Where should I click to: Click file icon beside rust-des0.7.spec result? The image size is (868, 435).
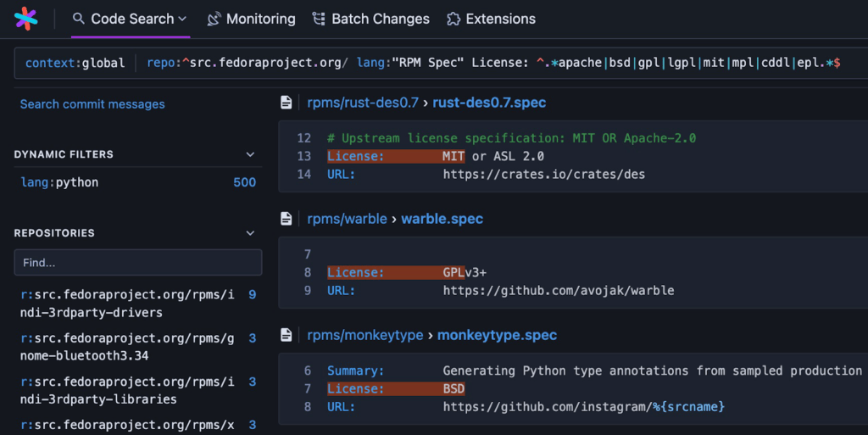pyautogui.click(x=287, y=103)
